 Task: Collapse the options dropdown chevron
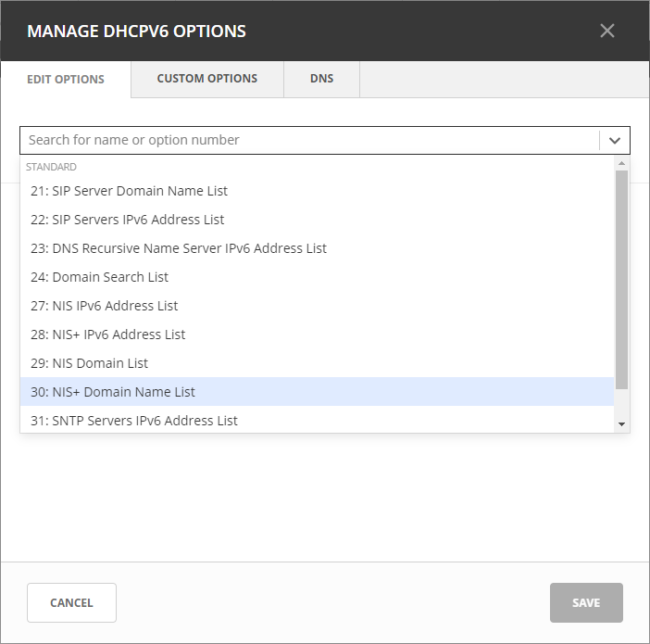614,140
